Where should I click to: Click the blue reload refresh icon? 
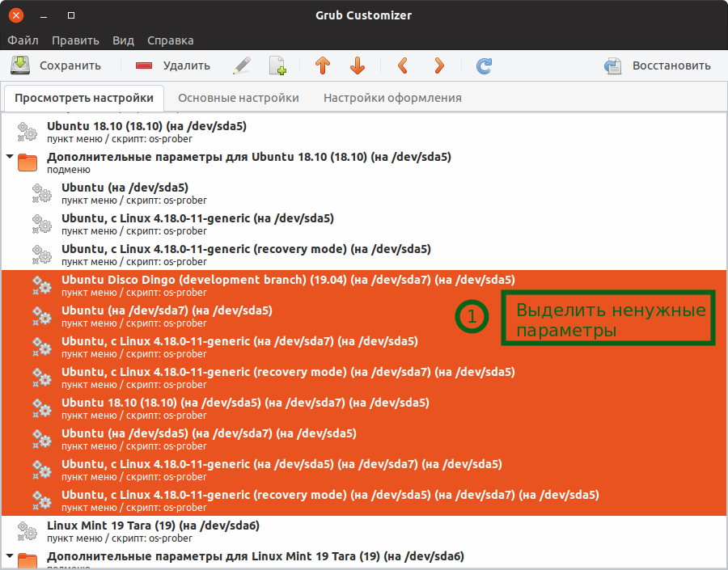[x=484, y=65]
